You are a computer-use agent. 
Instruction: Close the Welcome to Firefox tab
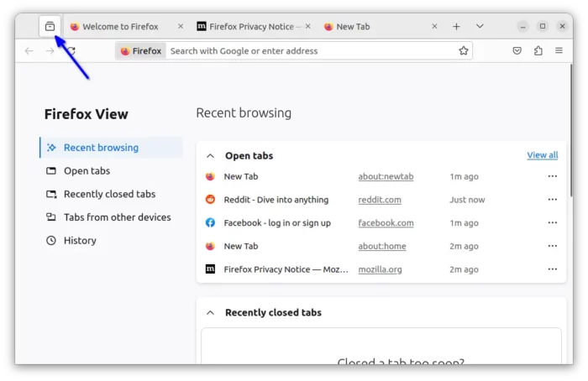pos(181,26)
